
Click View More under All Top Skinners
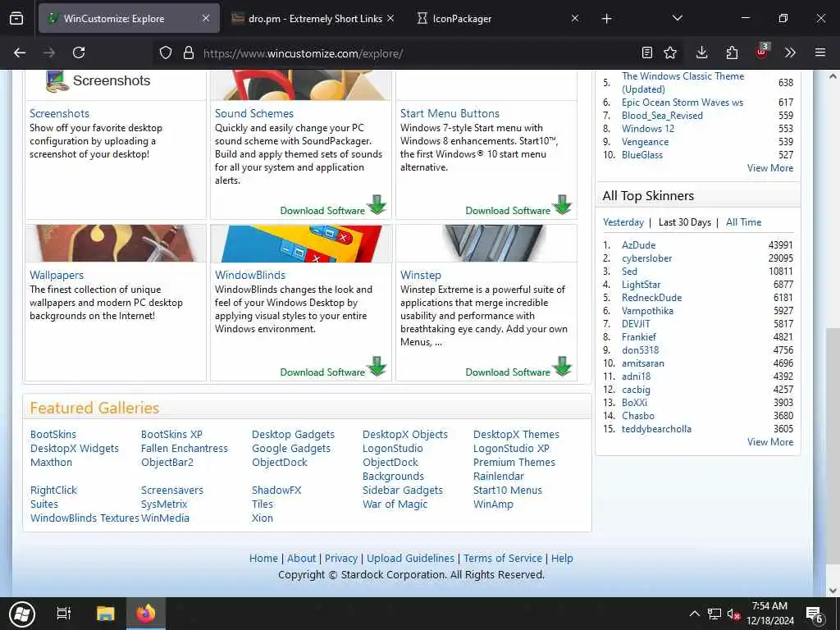[770, 442]
